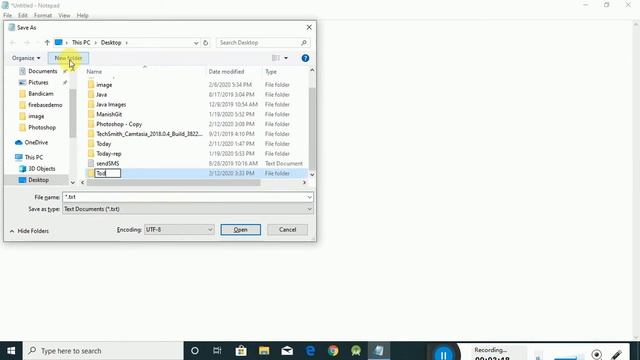The image size is (640, 360).
Task: Select Documents in the navigation pane
Action: click(42, 71)
